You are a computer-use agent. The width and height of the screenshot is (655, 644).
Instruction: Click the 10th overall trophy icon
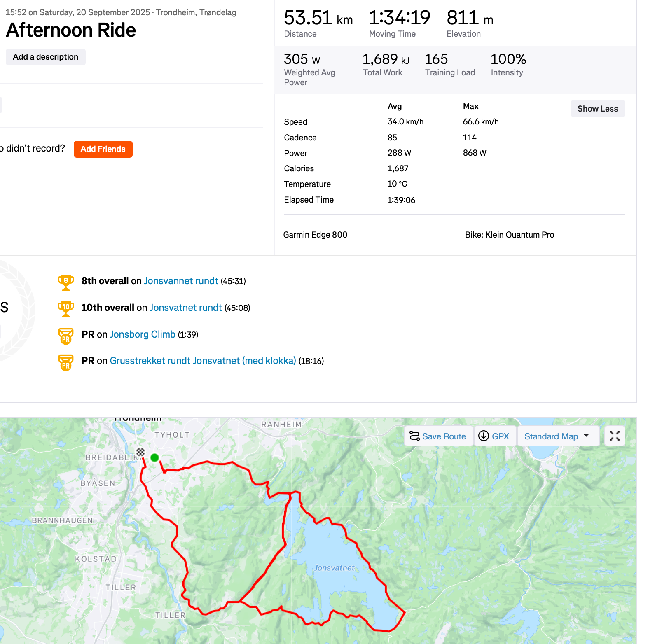coord(66,309)
